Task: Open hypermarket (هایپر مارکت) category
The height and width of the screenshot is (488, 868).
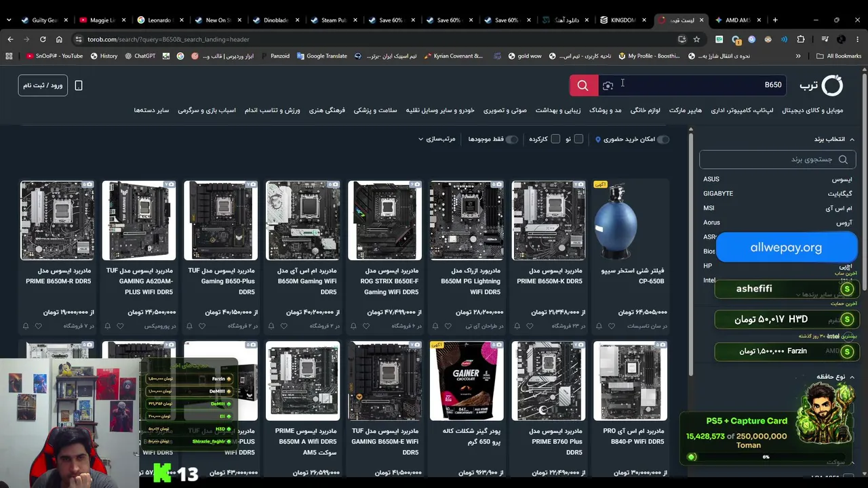Action: pos(686,110)
